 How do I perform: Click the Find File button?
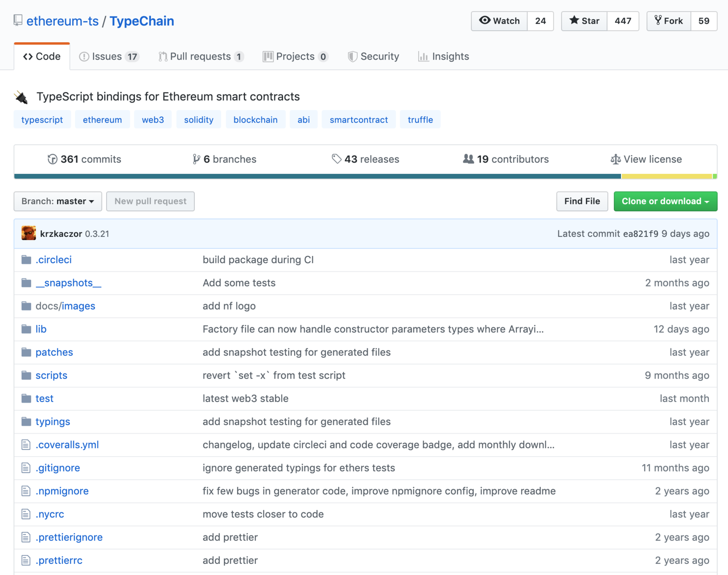click(582, 201)
